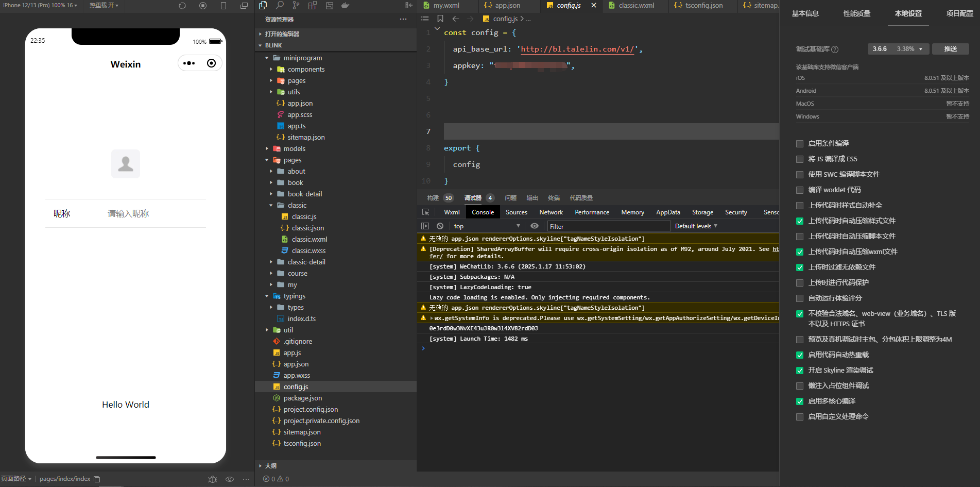Expand the models folder
Screen dimensions: 980x487
click(295, 149)
